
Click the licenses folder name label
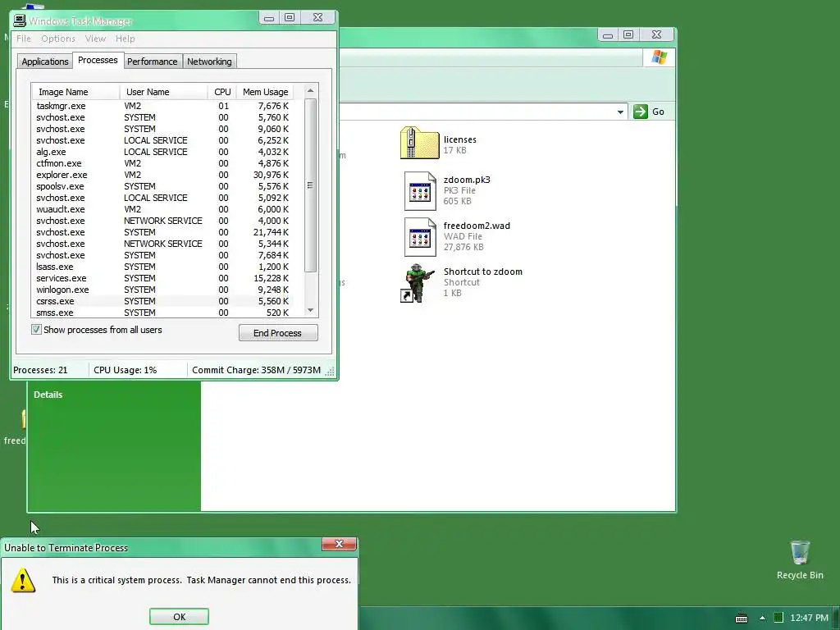(459, 139)
